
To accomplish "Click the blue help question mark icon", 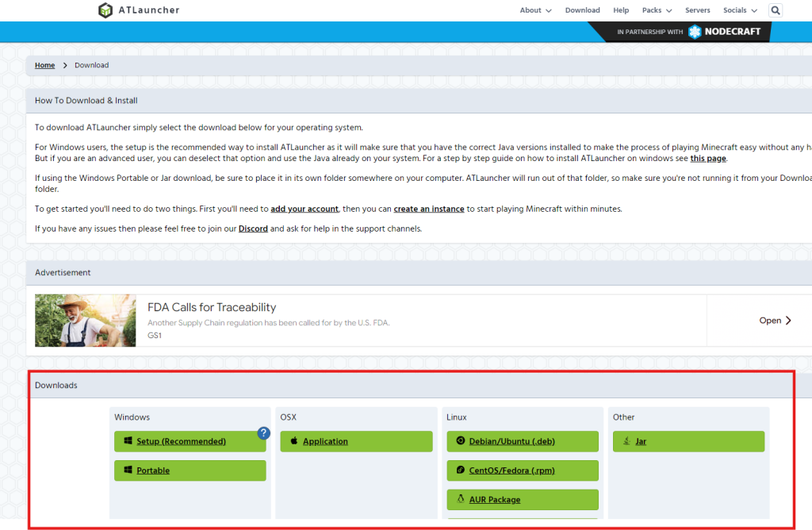I will [x=264, y=433].
